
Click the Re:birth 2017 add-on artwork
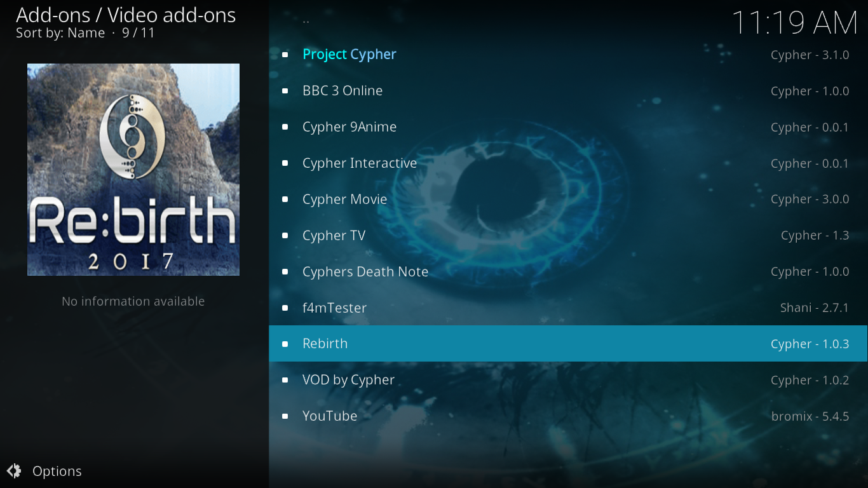133,170
